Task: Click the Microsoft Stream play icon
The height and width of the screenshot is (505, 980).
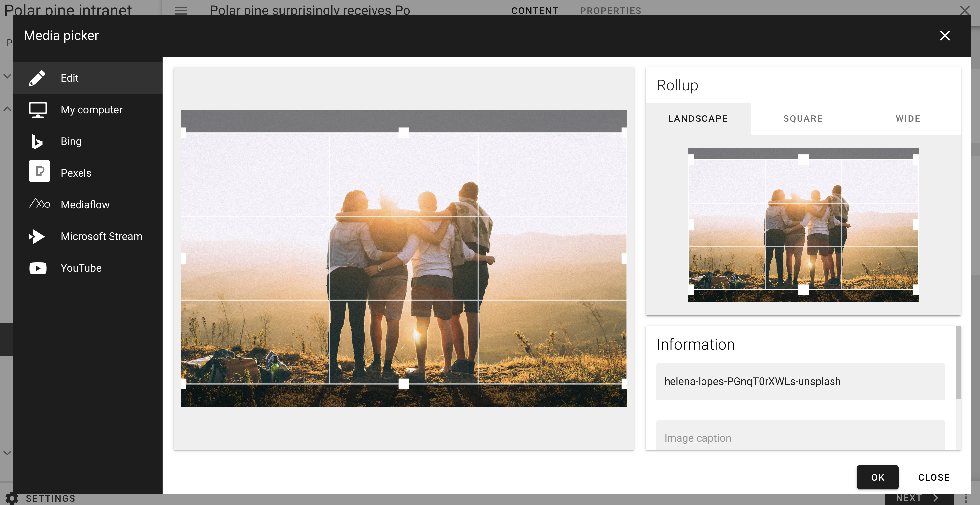Action: [37, 236]
